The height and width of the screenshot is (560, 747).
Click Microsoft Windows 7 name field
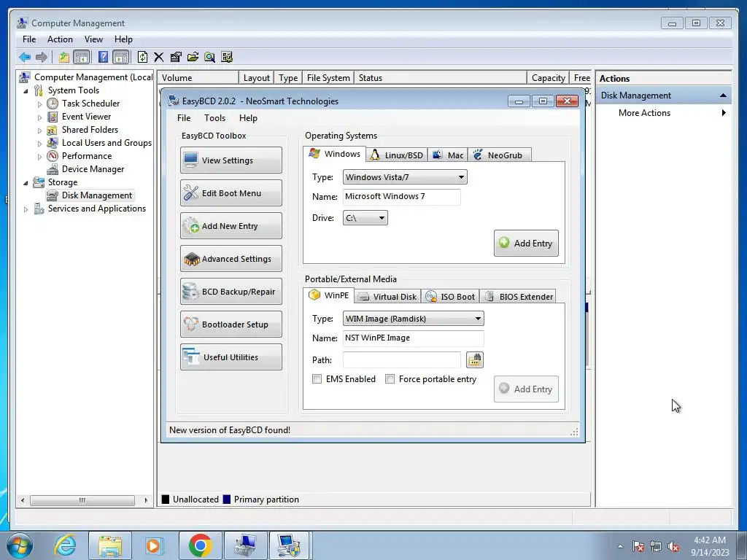[402, 197]
